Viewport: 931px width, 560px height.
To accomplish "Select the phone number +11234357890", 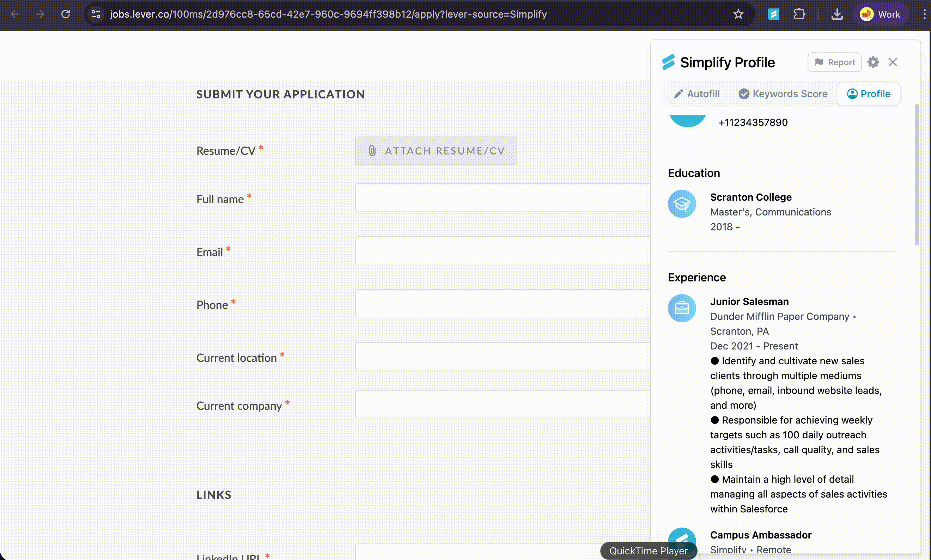I will [753, 122].
